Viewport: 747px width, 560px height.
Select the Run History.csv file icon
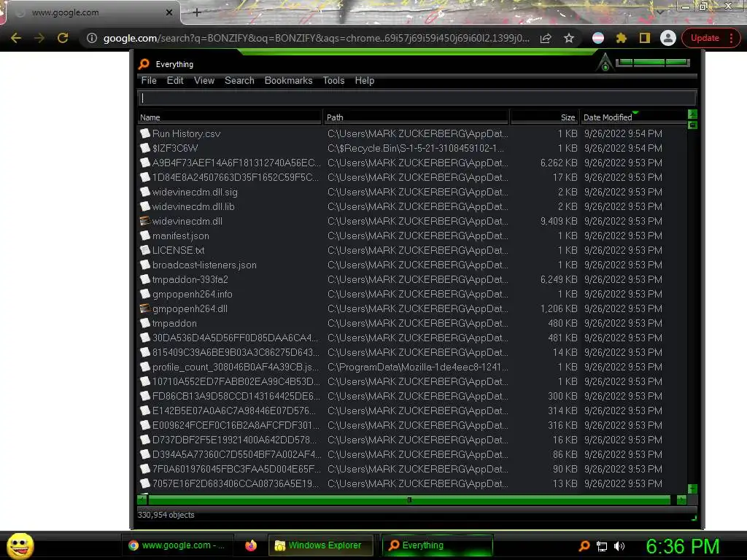pos(145,133)
